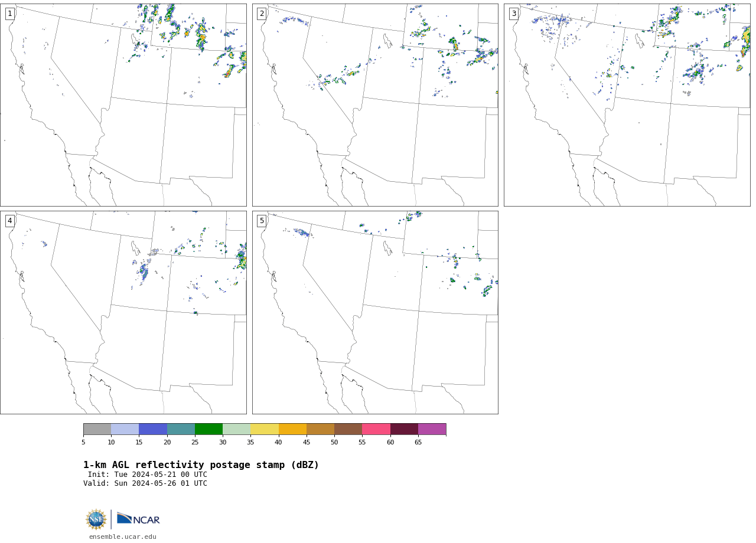Viewport: 756px width, 543px height.
Task: Open ensemble member 4 reflectivity map
Action: [123, 312]
